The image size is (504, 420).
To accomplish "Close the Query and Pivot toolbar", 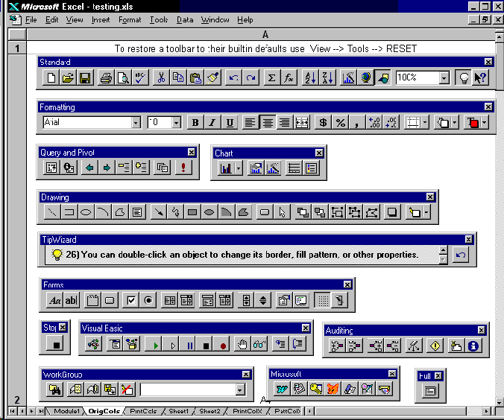I will pos(192,152).
